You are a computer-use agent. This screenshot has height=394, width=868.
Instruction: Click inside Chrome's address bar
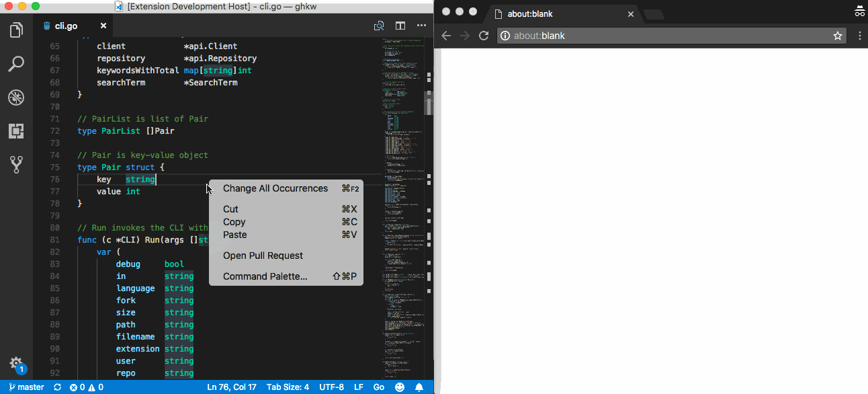(638, 36)
